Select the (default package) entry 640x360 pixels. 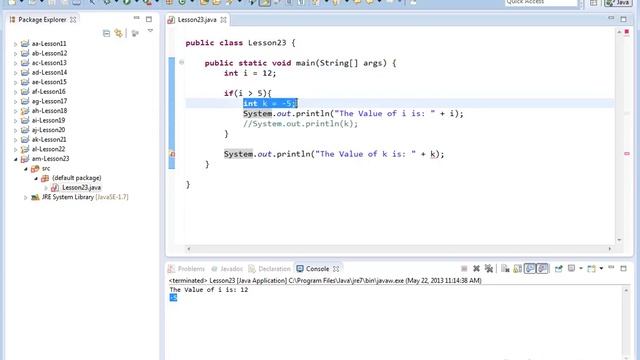tap(77, 178)
